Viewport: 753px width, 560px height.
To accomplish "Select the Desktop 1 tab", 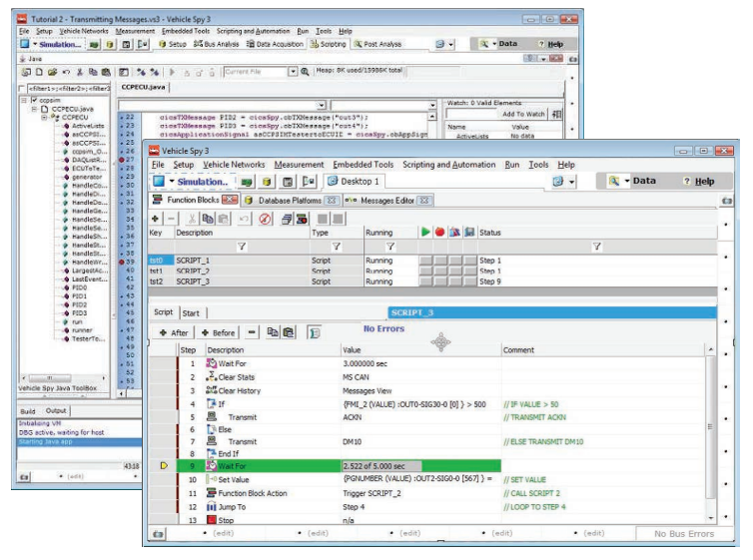I will (x=354, y=182).
